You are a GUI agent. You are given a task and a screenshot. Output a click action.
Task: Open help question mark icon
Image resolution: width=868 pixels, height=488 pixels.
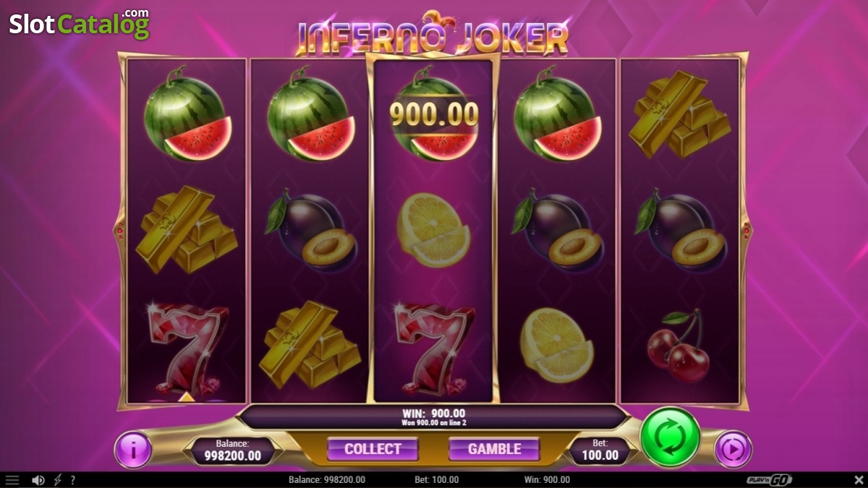coord(72,480)
